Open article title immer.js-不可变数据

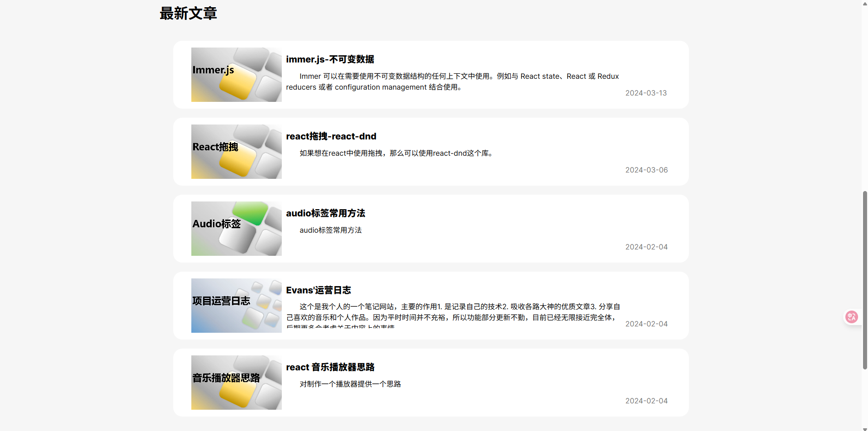(x=330, y=59)
